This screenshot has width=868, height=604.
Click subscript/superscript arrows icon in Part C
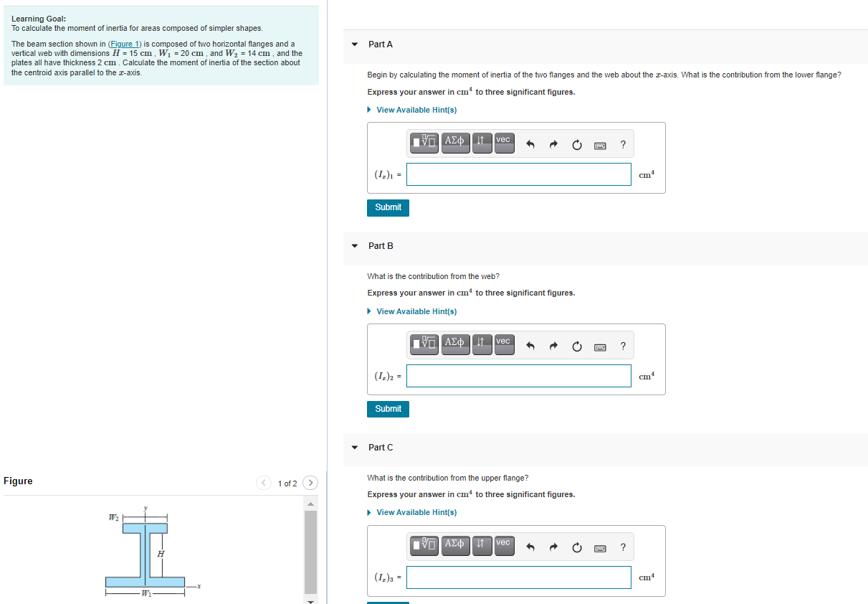pyautogui.click(x=482, y=545)
